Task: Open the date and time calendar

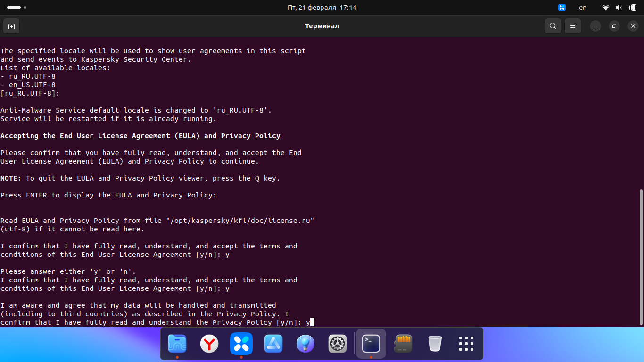Action: [x=322, y=8]
